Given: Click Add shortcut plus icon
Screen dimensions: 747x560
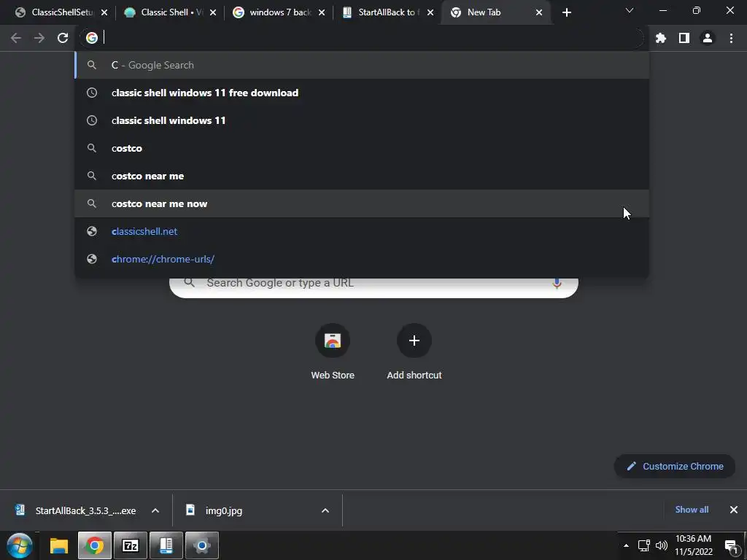Looking at the screenshot, I should click(414, 341).
